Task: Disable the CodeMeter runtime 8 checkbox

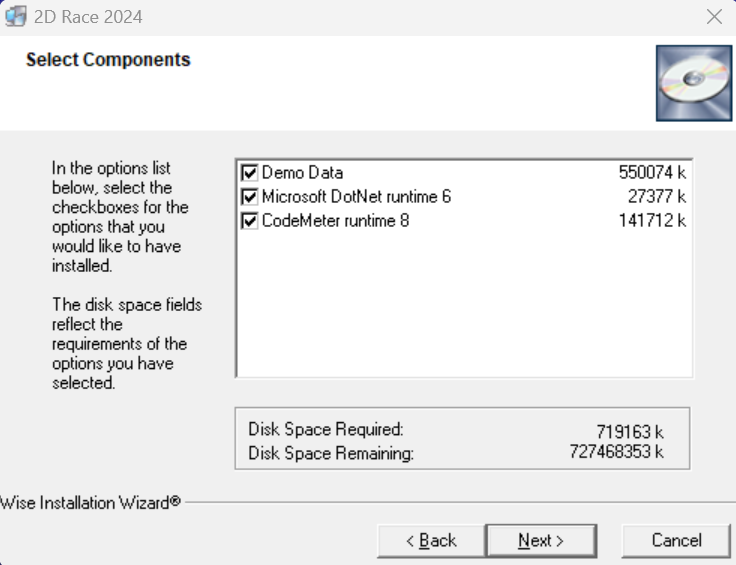Action: coord(250,221)
